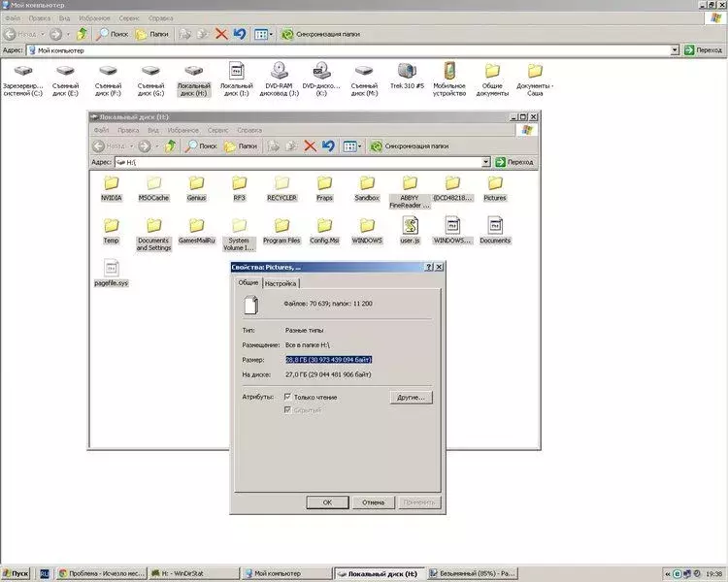The image size is (728, 582).
Task: Select the Documents and Settings folder
Action: (153, 236)
